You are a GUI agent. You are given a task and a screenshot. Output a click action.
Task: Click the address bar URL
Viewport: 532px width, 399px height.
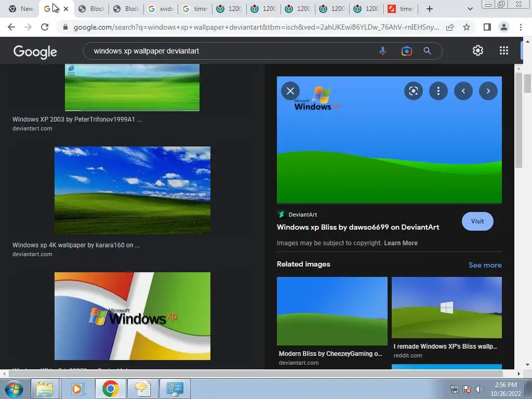point(256,27)
